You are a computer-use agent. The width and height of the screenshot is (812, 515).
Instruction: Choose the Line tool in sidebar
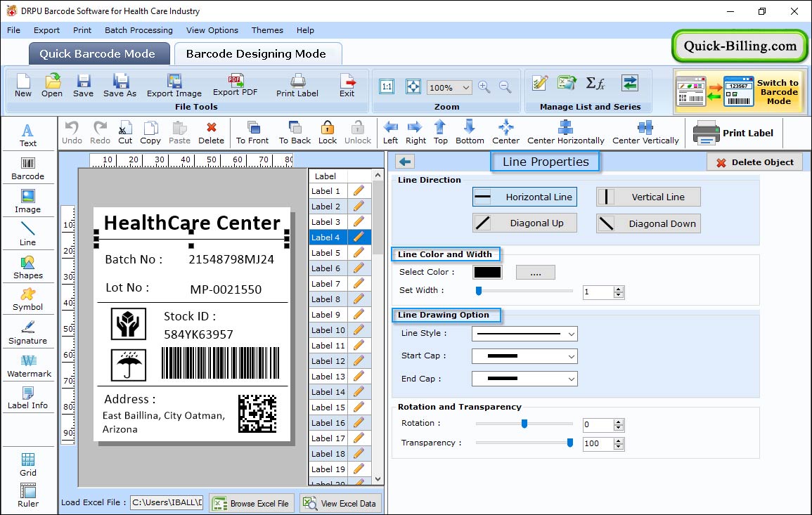click(x=28, y=234)
